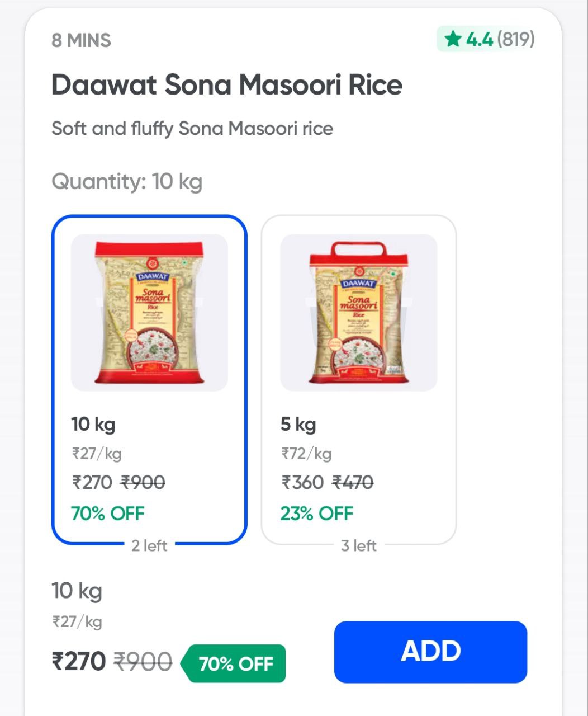Click the 8 MINS delivery label
The image size is (588, 716).
[x=82, y=41]
